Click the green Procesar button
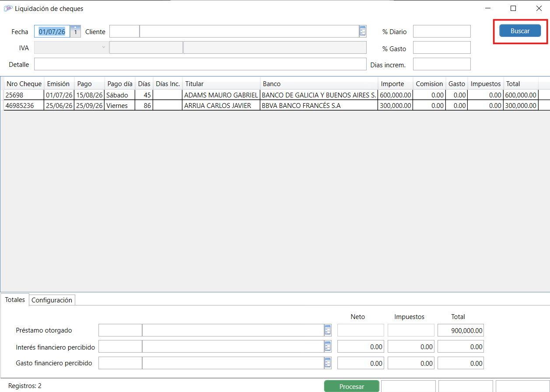The height and width of the screenshot is (392, 550). (x=351, y=386)
